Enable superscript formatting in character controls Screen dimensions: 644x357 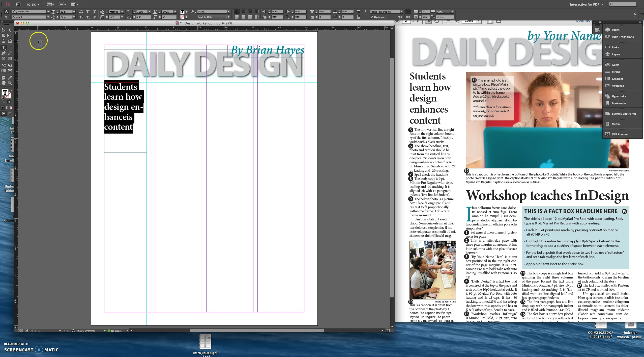87,12
